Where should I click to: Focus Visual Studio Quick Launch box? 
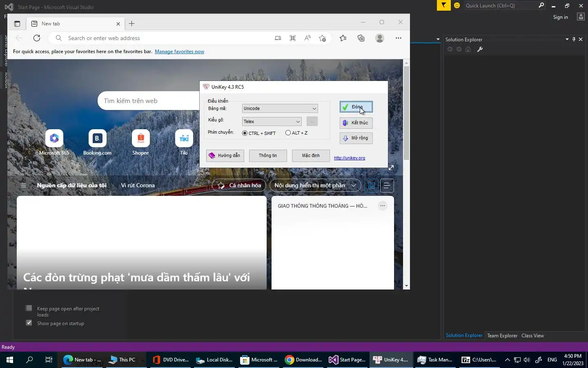(x=505, y=5)
